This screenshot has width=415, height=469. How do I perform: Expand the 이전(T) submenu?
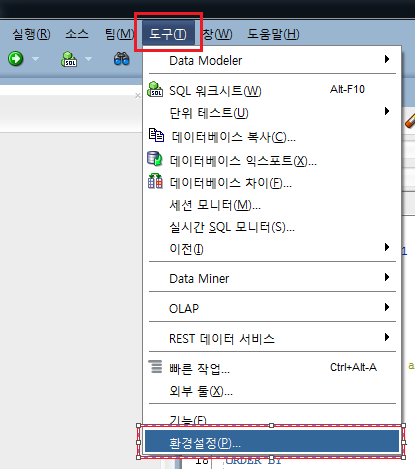coord(272,249)
